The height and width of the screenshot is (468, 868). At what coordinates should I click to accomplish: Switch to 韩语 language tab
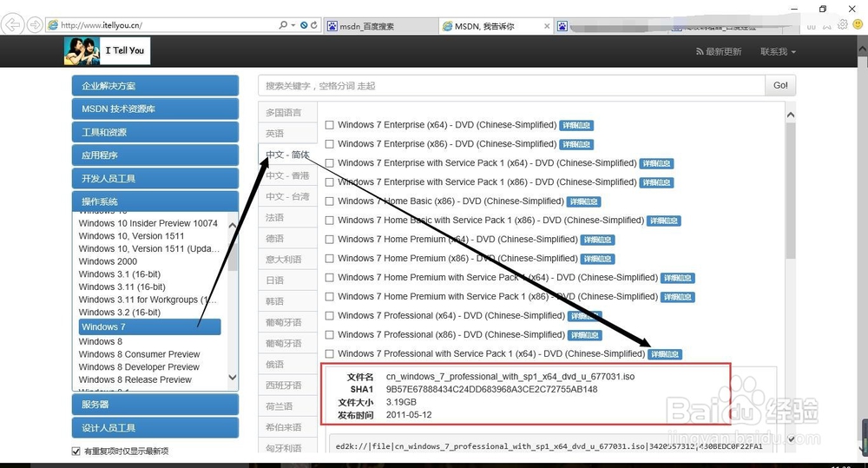click(x=288, y=301)
